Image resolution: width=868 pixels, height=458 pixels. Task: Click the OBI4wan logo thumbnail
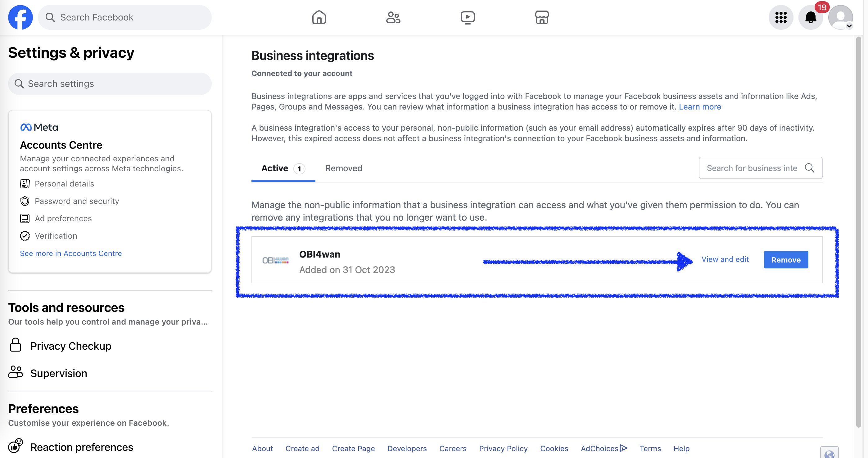(275, 260)
